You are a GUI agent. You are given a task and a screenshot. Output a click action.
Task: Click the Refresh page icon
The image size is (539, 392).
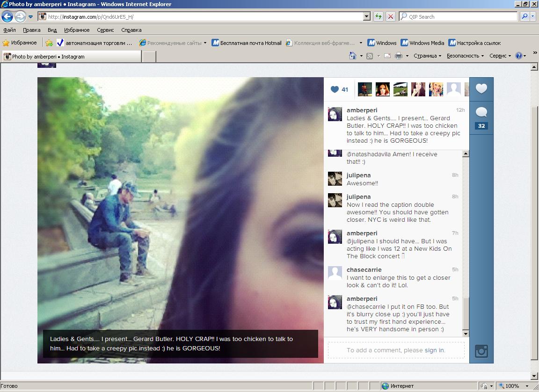[378, 17]
